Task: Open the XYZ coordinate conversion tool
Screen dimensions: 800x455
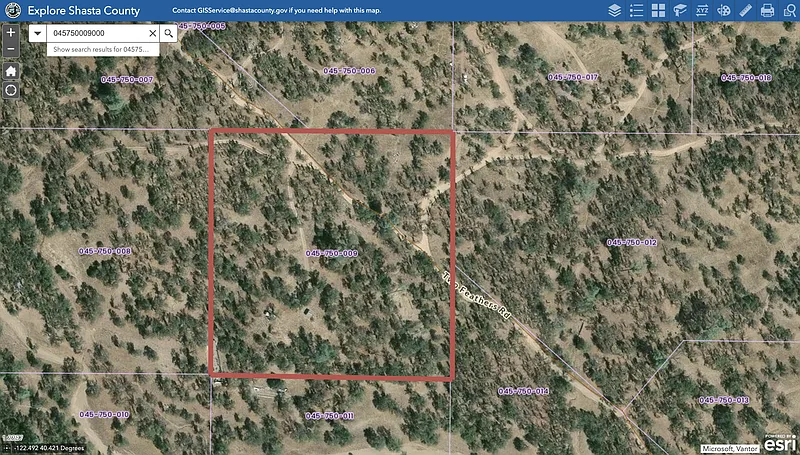Action: coord(702,10)
